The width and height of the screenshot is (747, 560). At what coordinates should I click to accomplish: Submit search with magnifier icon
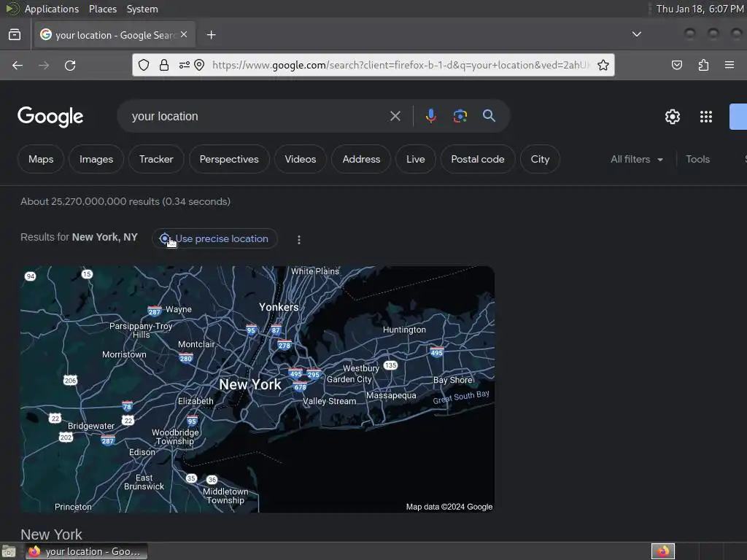pos(489,116)
